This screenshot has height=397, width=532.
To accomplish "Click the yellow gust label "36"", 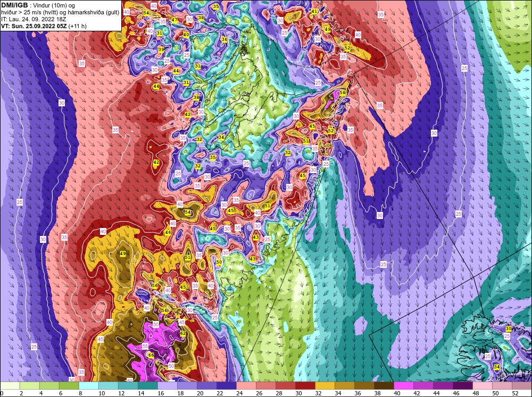I will [x=225, y=39].
